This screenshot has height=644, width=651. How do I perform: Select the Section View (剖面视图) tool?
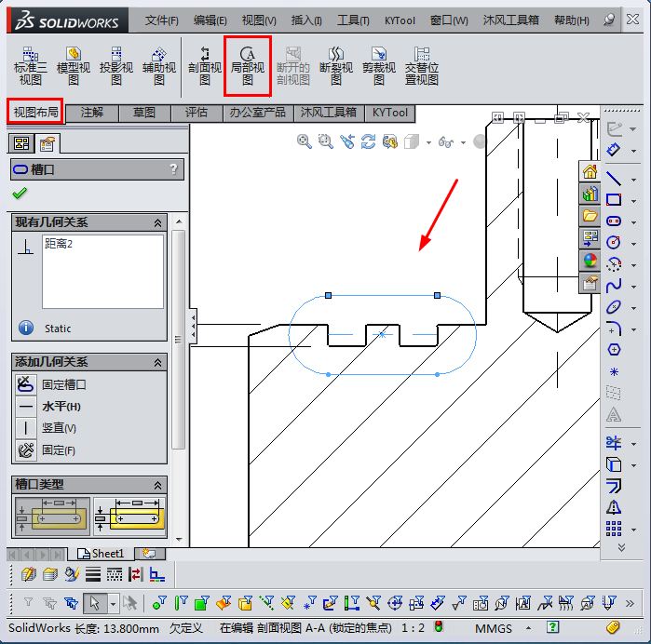pos(205,65)
